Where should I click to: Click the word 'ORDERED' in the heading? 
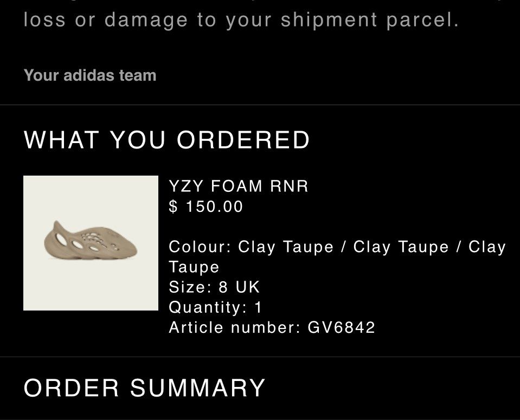point(243,140)
